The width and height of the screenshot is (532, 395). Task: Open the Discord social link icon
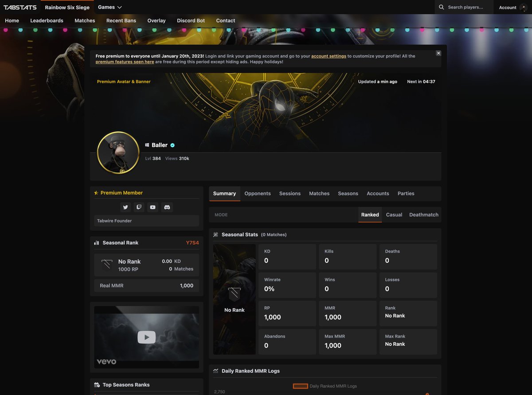coord(167,207)
